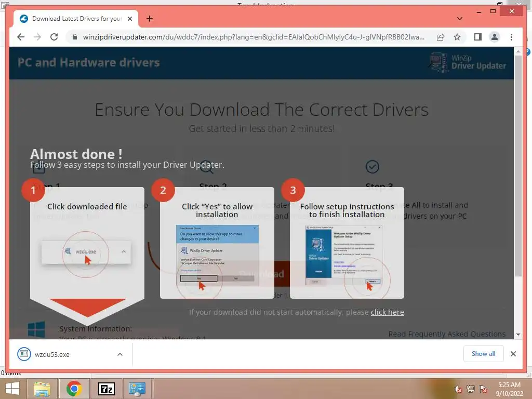Click the Windows logo beside System Information
This screenshot has height=399, width=532.
tap(36, 329)
